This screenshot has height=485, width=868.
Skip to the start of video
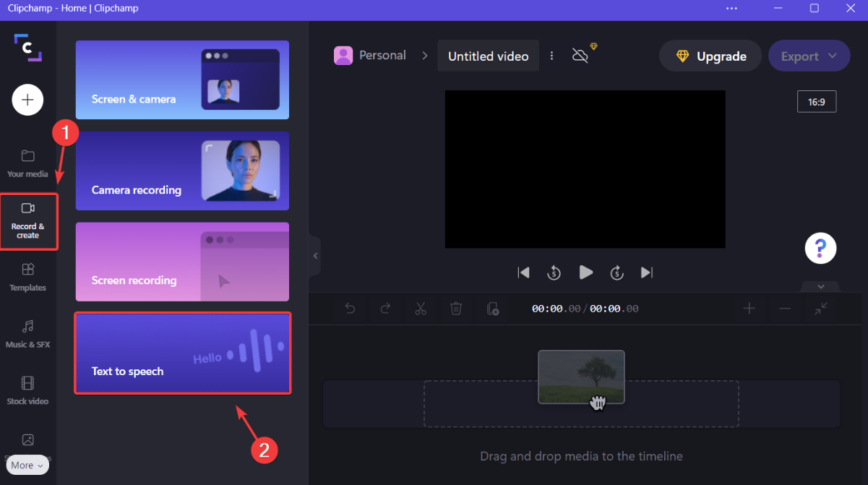[x=524, y=272]
